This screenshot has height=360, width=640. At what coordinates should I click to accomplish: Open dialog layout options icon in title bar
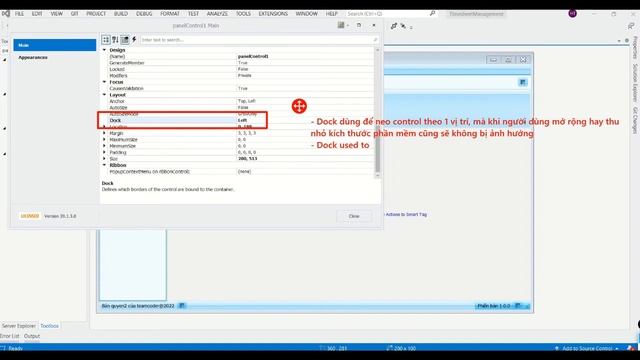tap(342, 25)
